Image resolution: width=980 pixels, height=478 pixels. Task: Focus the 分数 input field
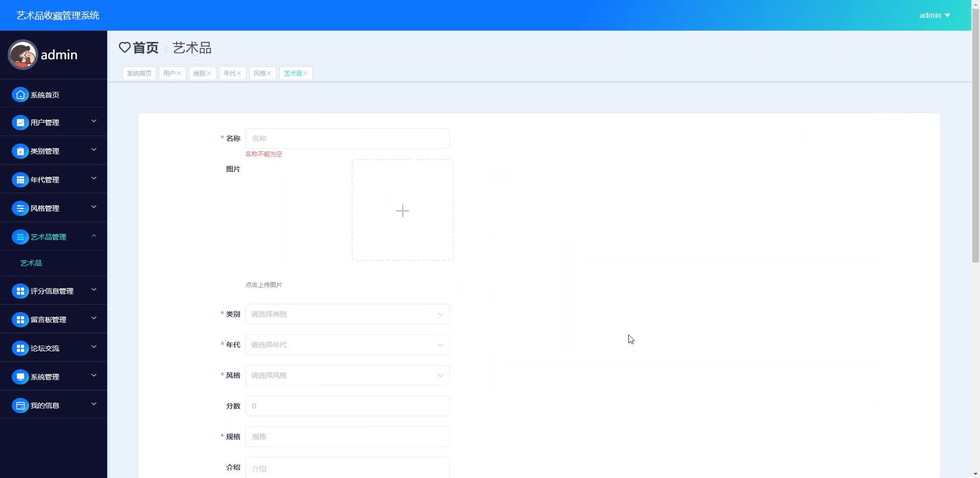click(x=347, y=406)
